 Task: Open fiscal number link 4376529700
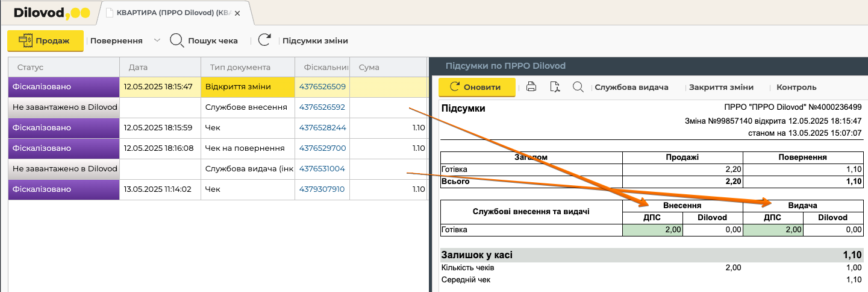[x=322, y=148]
